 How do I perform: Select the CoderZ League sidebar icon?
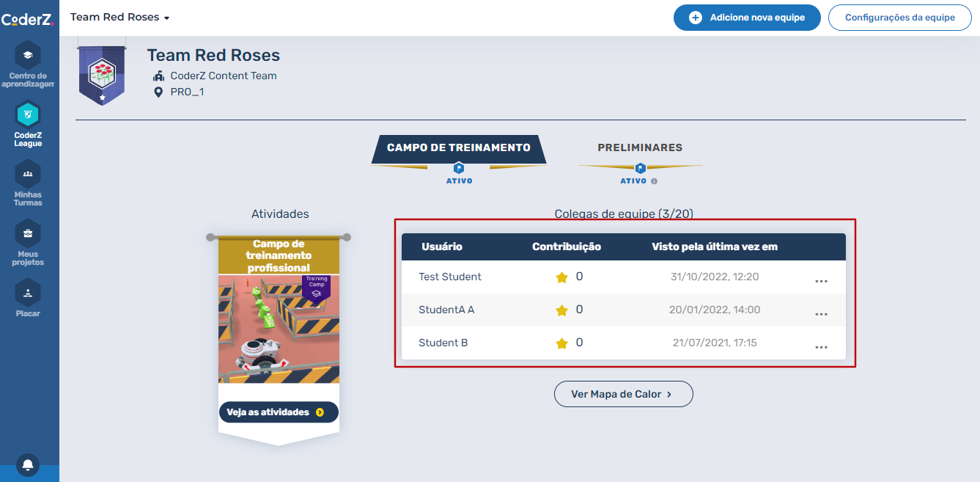click(x=28, y=114)
